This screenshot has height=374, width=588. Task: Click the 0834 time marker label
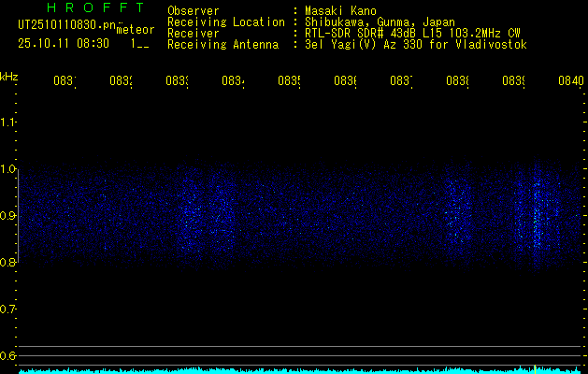[233, 80]
